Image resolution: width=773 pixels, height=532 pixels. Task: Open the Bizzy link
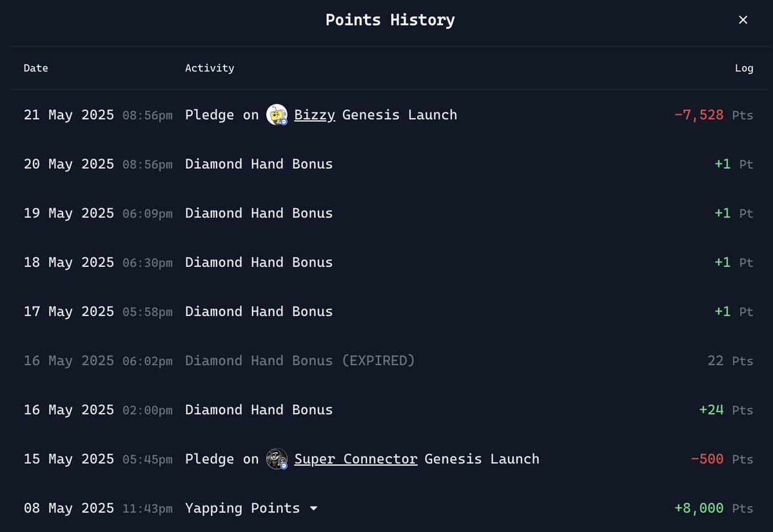(315, 115)
